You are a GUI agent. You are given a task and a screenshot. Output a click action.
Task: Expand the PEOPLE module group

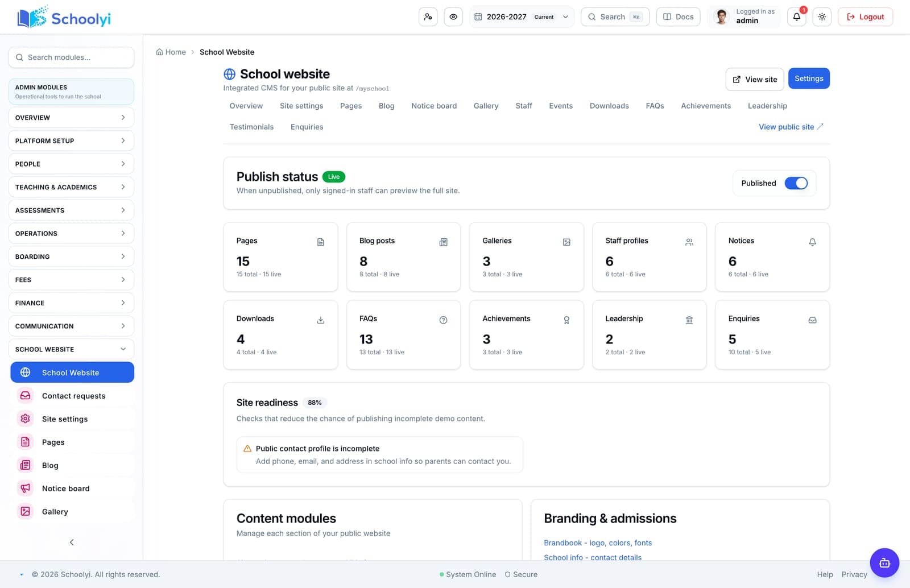pyautogui.click(x=71, y=164)
